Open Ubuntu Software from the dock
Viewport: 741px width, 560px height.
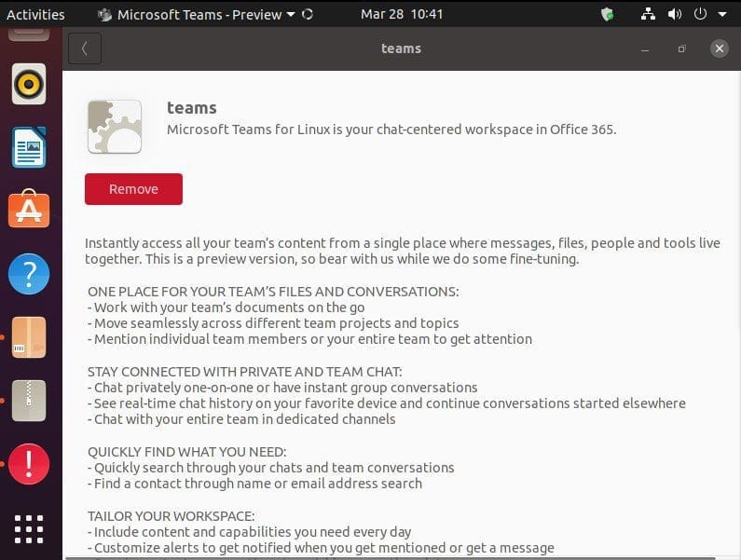coord(29,211)
